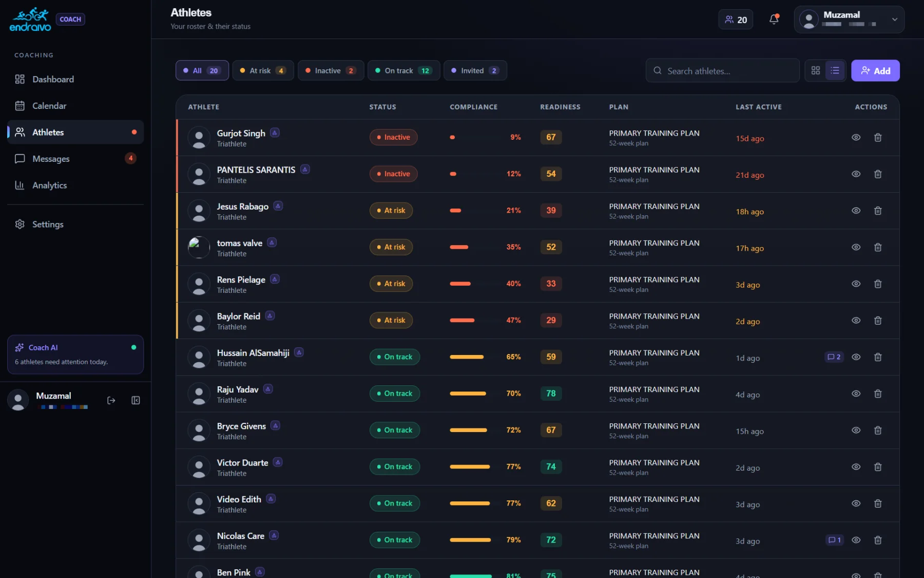Focus the Search athletes field
Screen dimensions: 924x578
(722, 70)
